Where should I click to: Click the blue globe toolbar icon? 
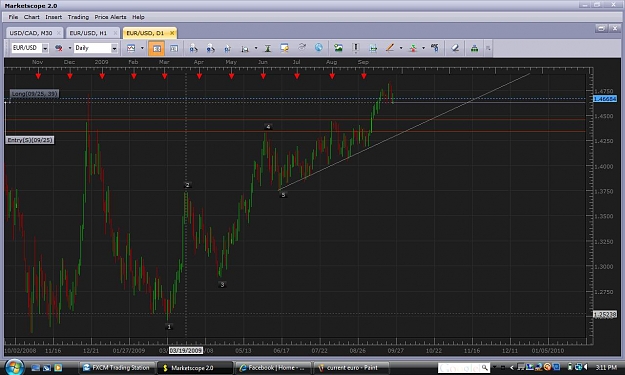click(x=319, y=48)
